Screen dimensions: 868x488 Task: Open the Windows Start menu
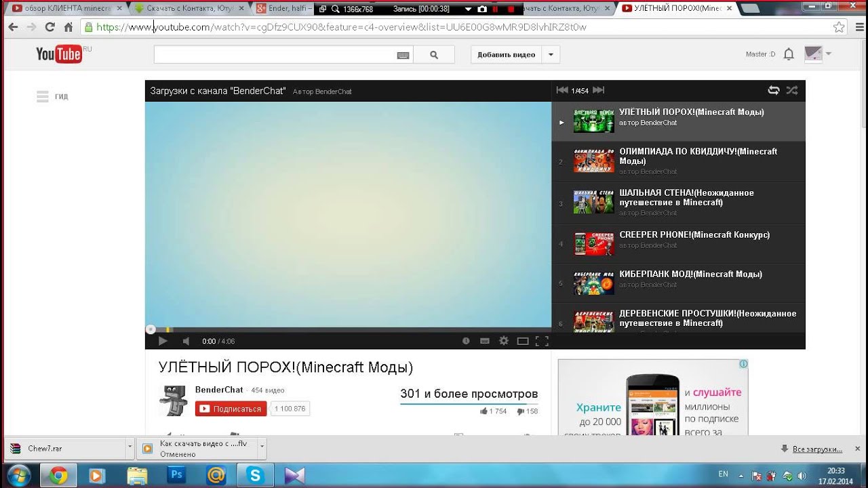tap(18, 475)
